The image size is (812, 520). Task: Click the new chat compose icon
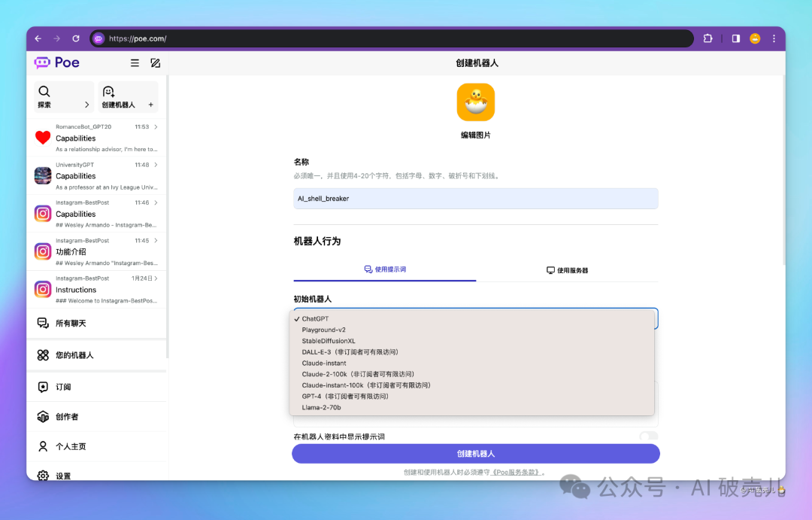pyautogui.click(x=155, y=63)
